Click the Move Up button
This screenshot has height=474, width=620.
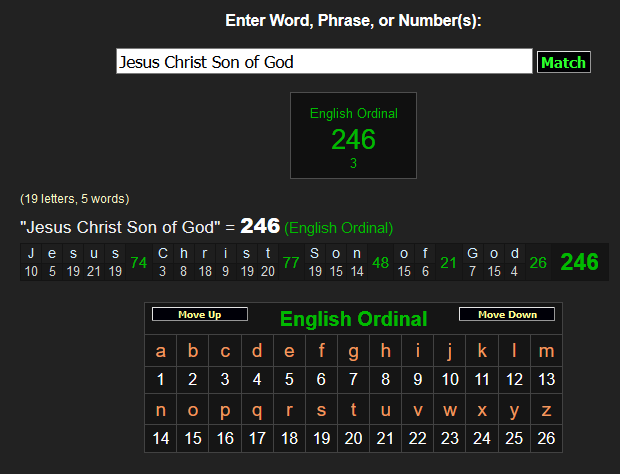(200, 315)
